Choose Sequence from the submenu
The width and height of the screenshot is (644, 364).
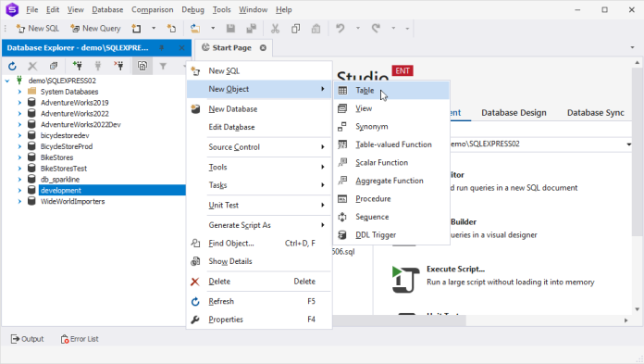(x=391, y=217)
